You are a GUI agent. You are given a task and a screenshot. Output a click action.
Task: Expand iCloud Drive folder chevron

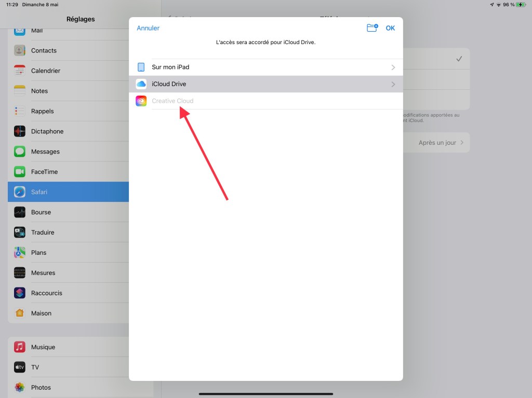pyautogui.click(x=393, y=84)
